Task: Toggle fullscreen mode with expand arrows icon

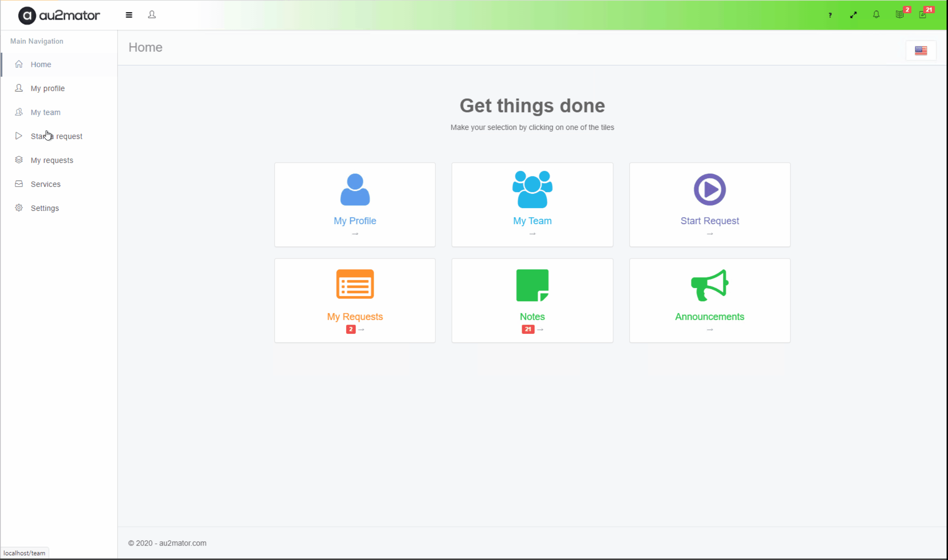Action: click(x=853, y=15)
